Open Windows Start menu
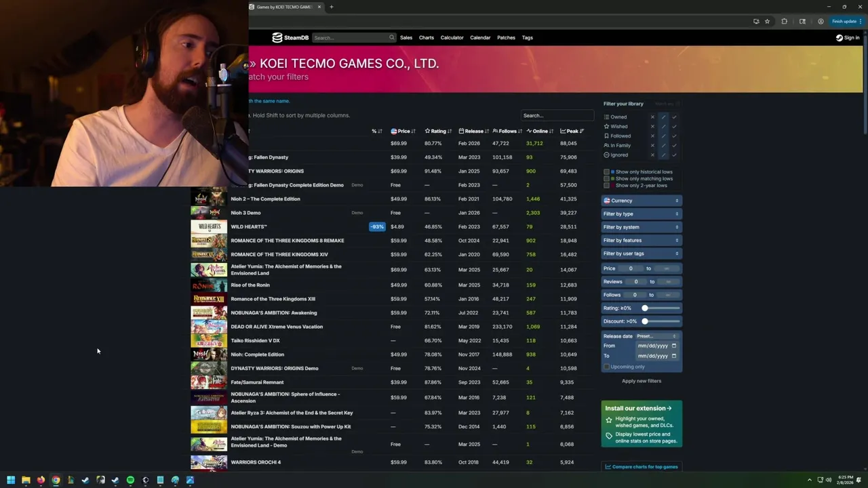 tap(11, 480)
